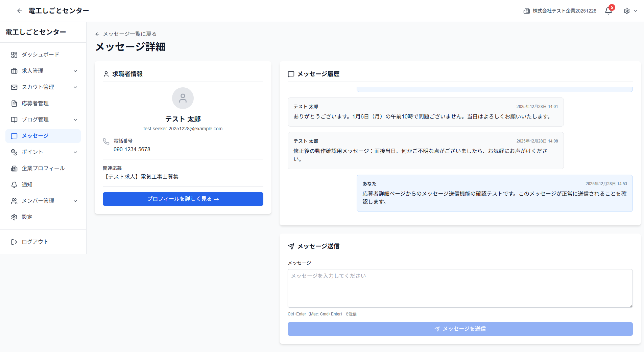This screenshot has height=352, width=644.
Task: Expand the 求人管理 section
Action: pos(76,71)
